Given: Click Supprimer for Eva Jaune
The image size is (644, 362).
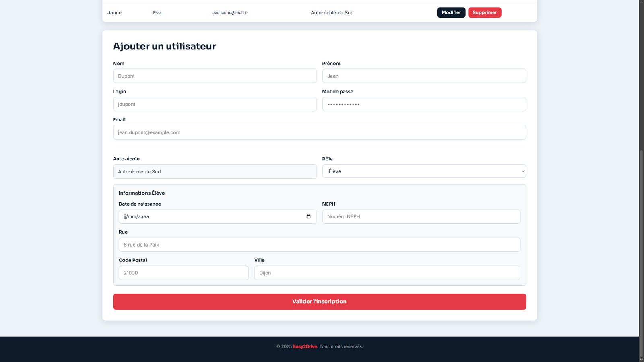Looking at the screenshot, I should point(485,12).
